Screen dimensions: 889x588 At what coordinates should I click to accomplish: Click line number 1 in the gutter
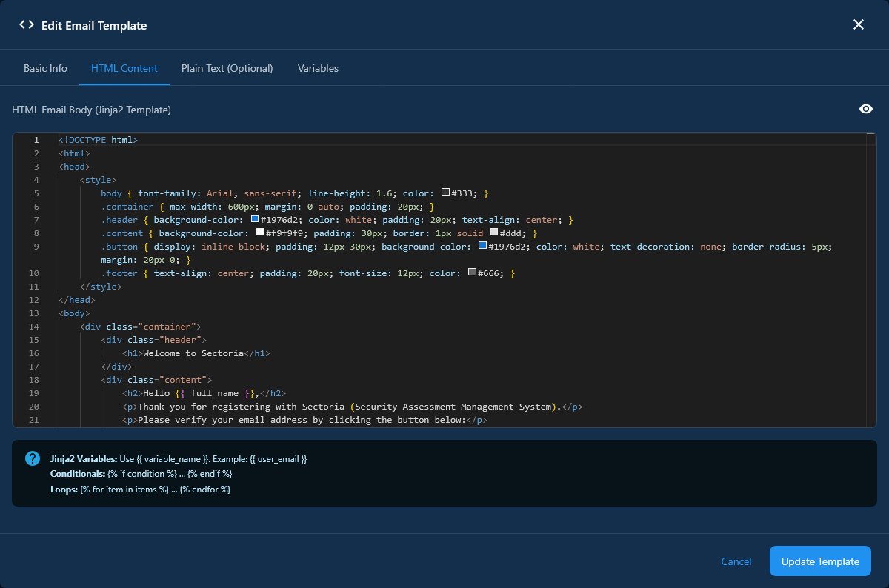[36, 139]
